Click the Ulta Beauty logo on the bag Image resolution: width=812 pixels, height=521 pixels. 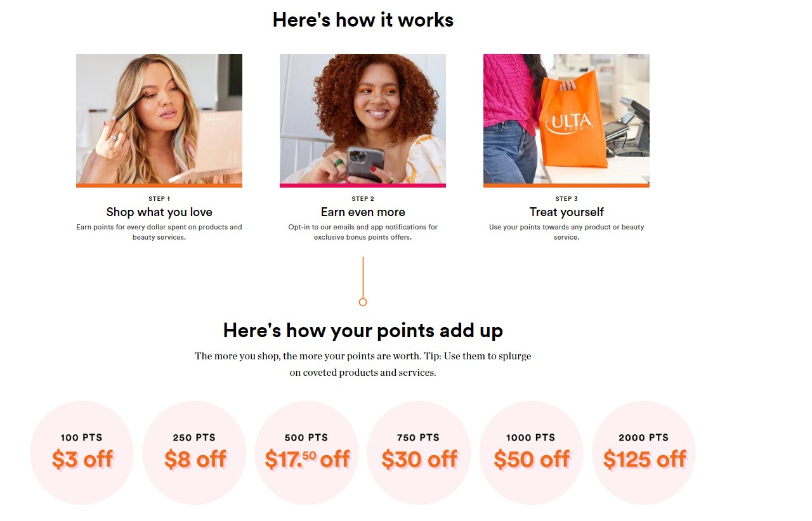[568, 123]
